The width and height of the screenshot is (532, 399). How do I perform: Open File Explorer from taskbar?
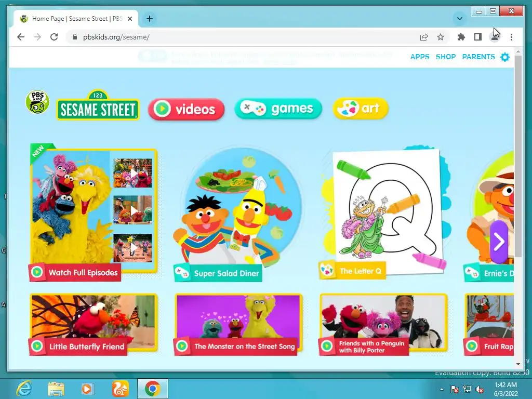coord(56,389)
